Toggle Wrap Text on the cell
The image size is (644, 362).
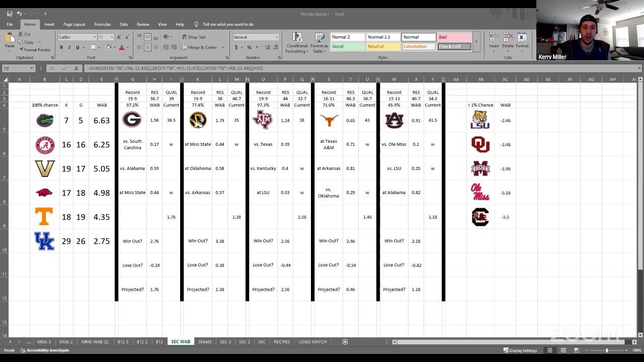pyautogui.click(x=193, y=37)
